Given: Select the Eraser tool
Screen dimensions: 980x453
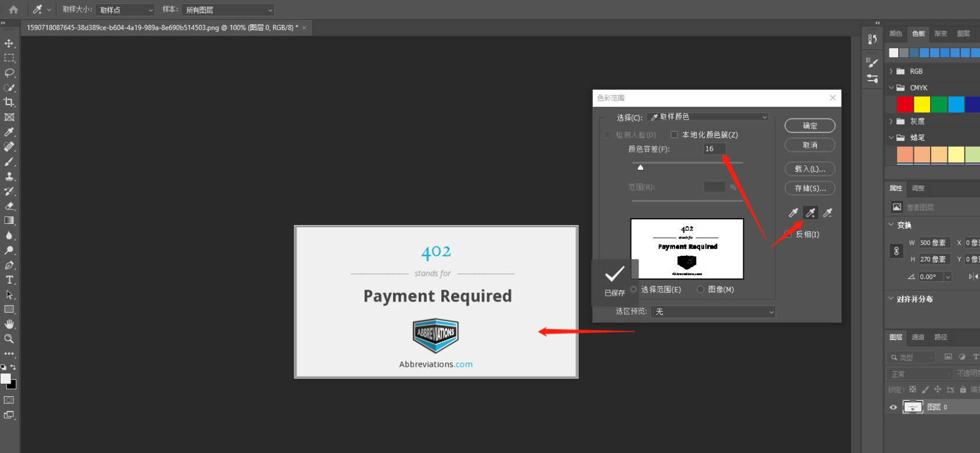Looking at the screenshot, I should pos(9,206).
